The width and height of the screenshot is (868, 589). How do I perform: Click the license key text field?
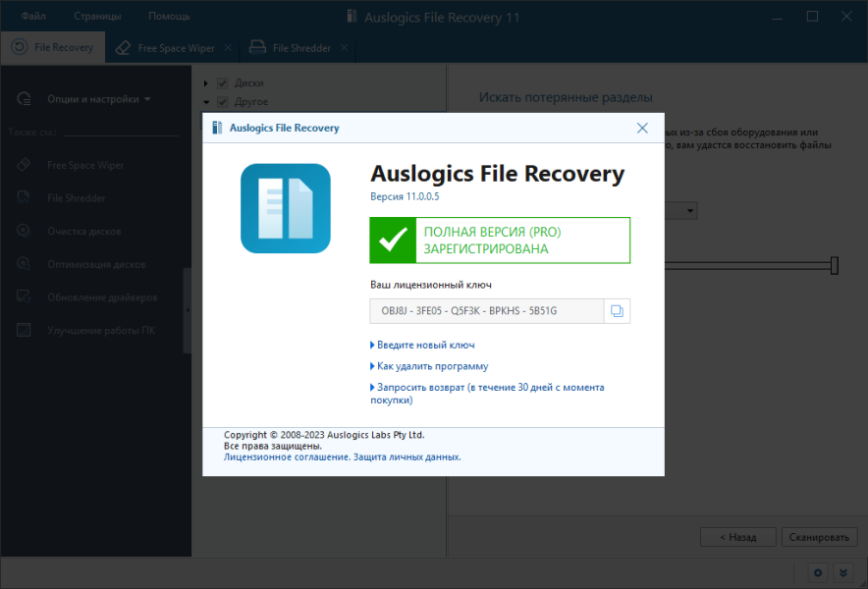487,311
